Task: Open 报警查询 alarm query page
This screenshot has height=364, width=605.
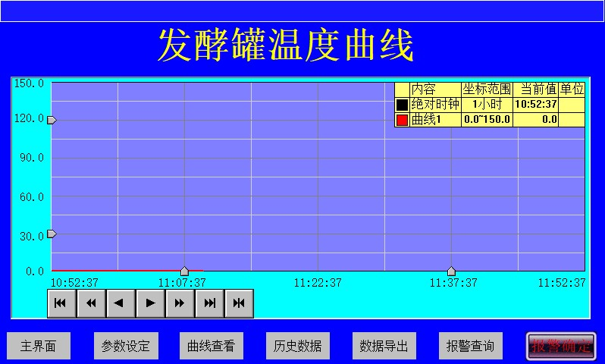Action: [x=470, y=347]
